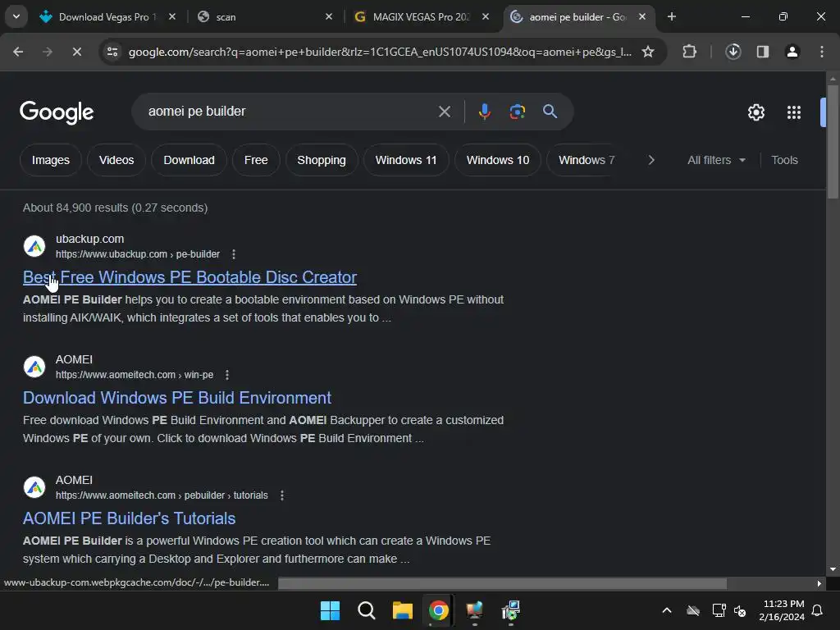This screenshot has height=630, width=840.
Task: Open Chrome downloads icon
Action: (733, 52)
